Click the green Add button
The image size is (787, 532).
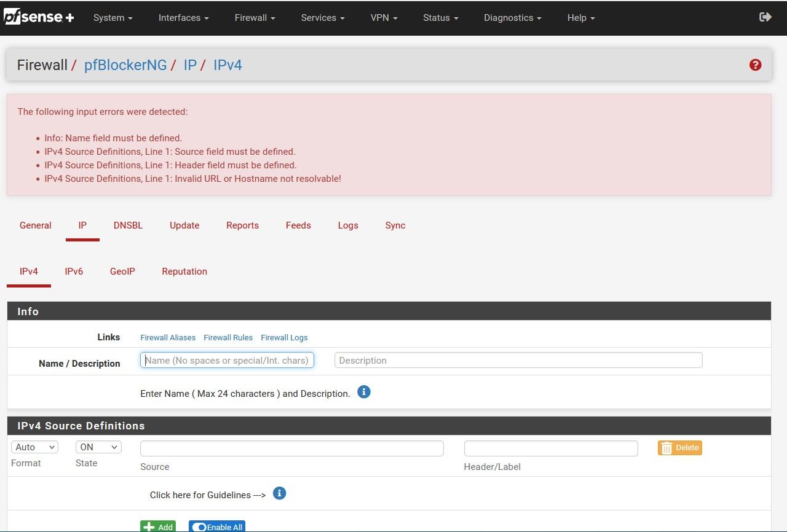[158, 526]
